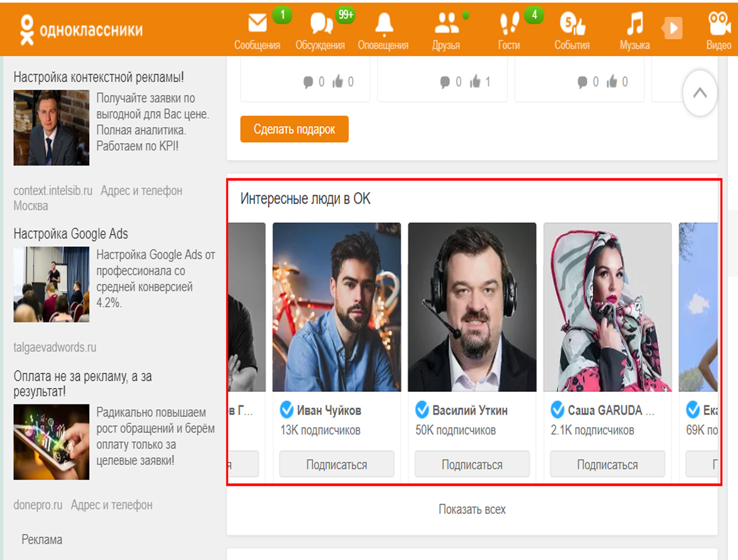Subscribe to Иван Чуйков

pyautogui.click(x=336, y=464)
